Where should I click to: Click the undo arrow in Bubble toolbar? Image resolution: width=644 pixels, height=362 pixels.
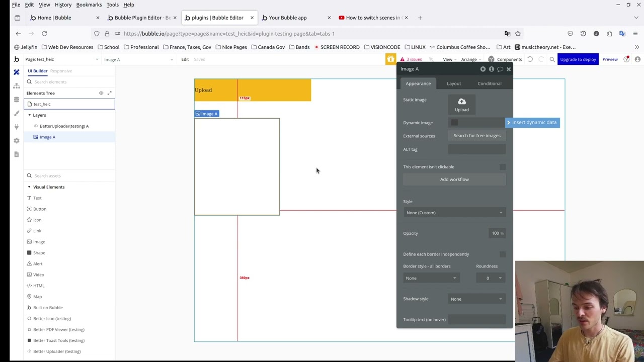[x=530, y=59]
